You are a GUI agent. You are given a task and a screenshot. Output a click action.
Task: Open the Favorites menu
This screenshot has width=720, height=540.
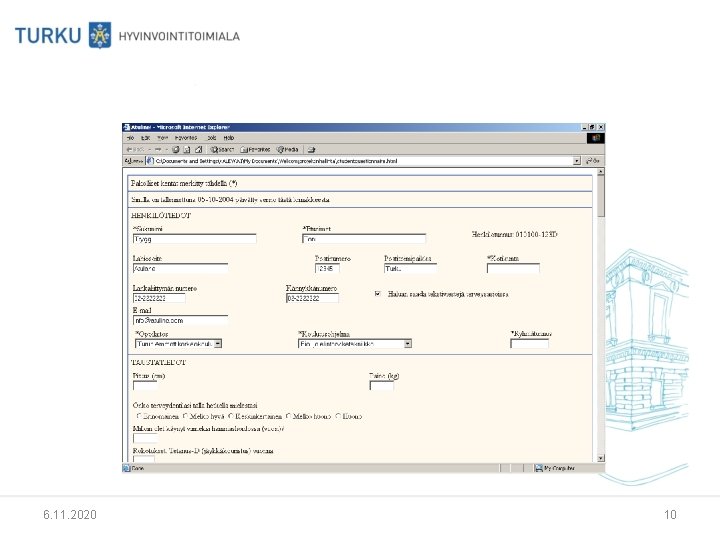186,138
